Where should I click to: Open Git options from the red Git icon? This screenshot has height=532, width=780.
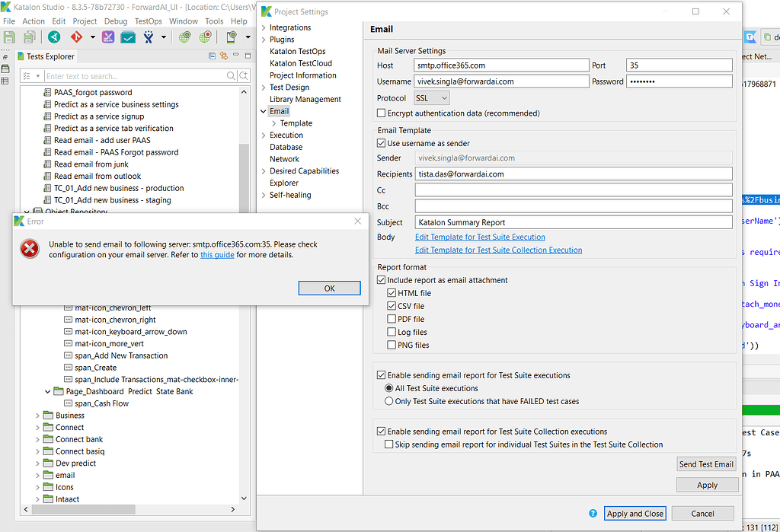click(77, 36)
